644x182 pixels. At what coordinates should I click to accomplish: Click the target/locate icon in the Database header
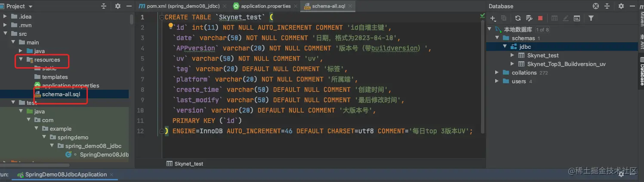coord(596,6)
